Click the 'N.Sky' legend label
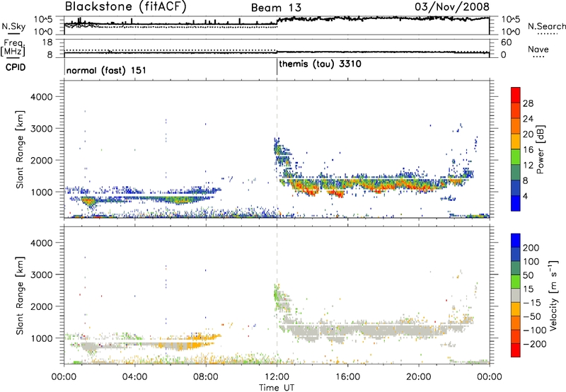 click(13, 26)
